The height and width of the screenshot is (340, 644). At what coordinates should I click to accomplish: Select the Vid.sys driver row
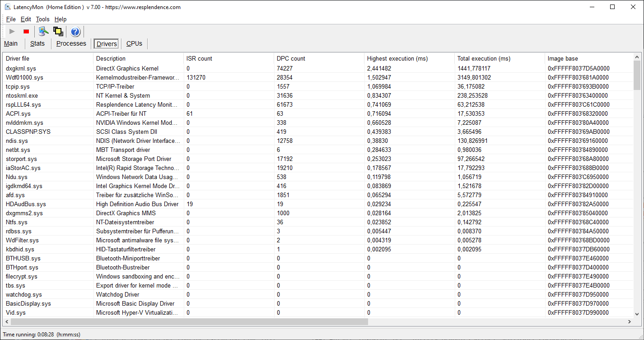[318, 312]
